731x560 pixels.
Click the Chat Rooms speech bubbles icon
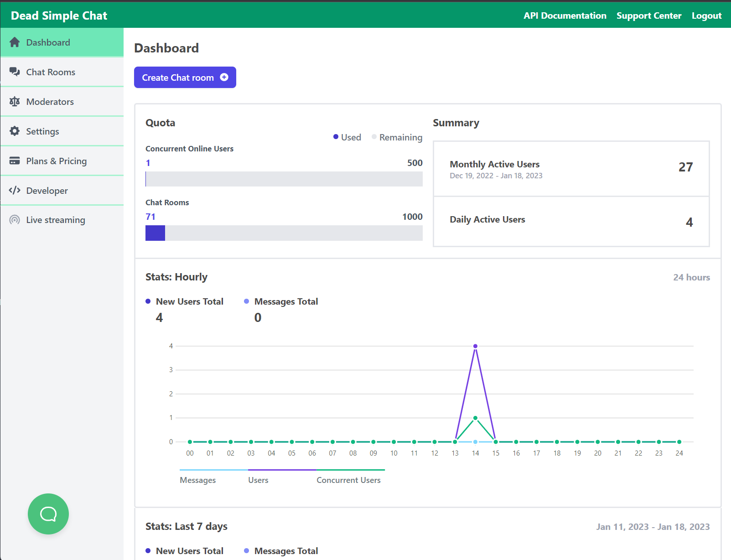click(x=15, y=72)
